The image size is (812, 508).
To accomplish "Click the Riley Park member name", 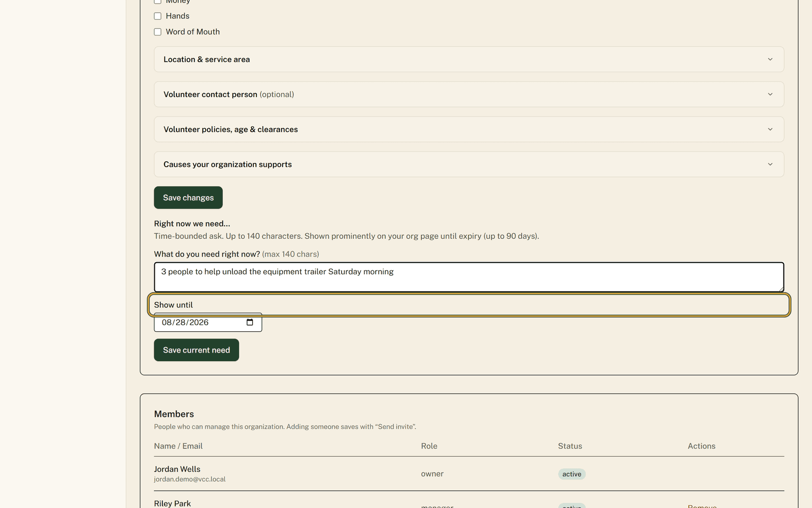I will tap(173, 503).
